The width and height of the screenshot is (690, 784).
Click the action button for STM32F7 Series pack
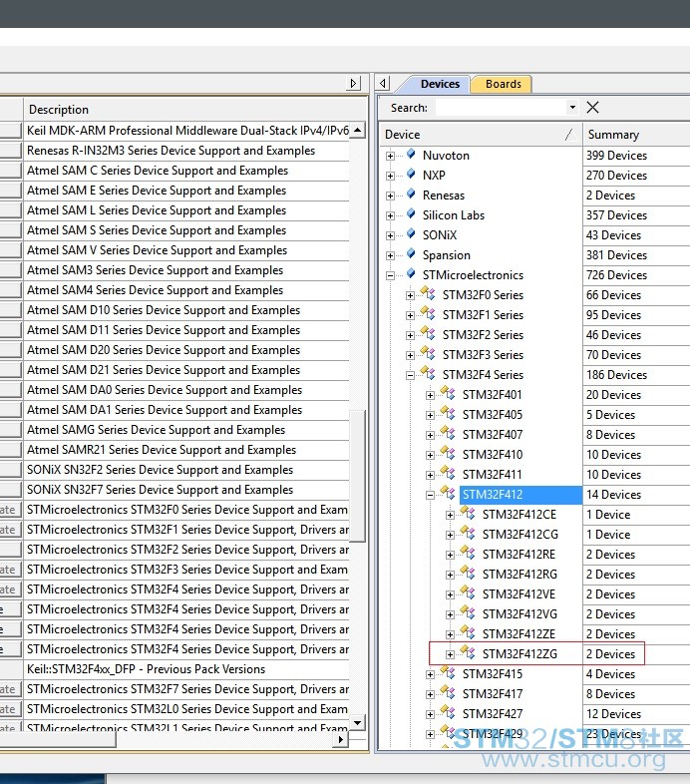(x=11, y=689)
